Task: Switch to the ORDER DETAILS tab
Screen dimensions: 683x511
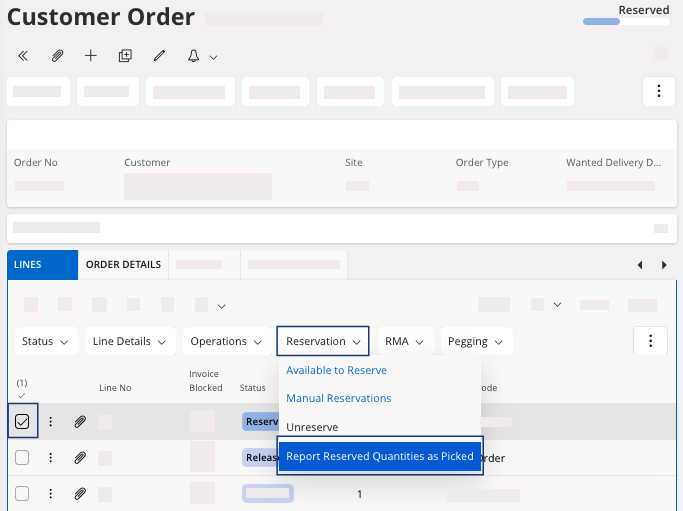Action: (x=123, y=265)
